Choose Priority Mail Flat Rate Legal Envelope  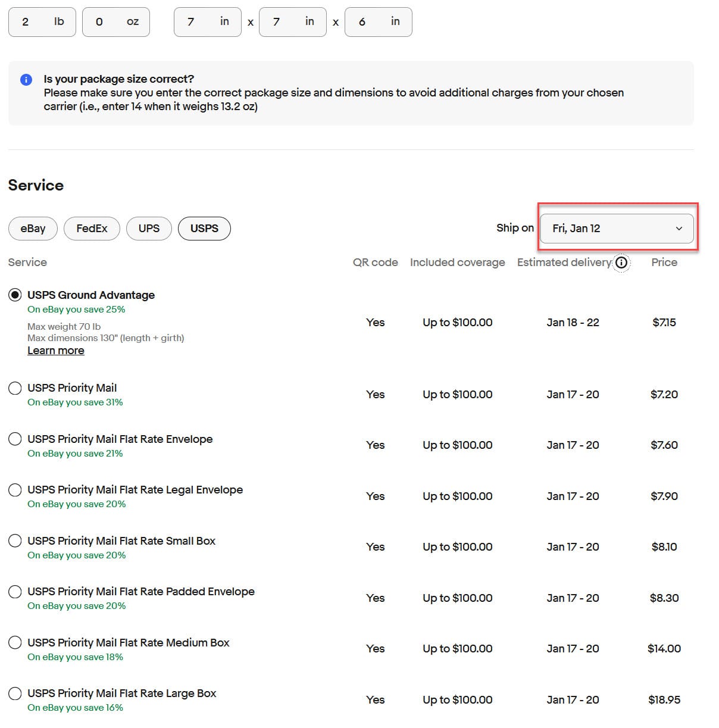pos(15,490)
